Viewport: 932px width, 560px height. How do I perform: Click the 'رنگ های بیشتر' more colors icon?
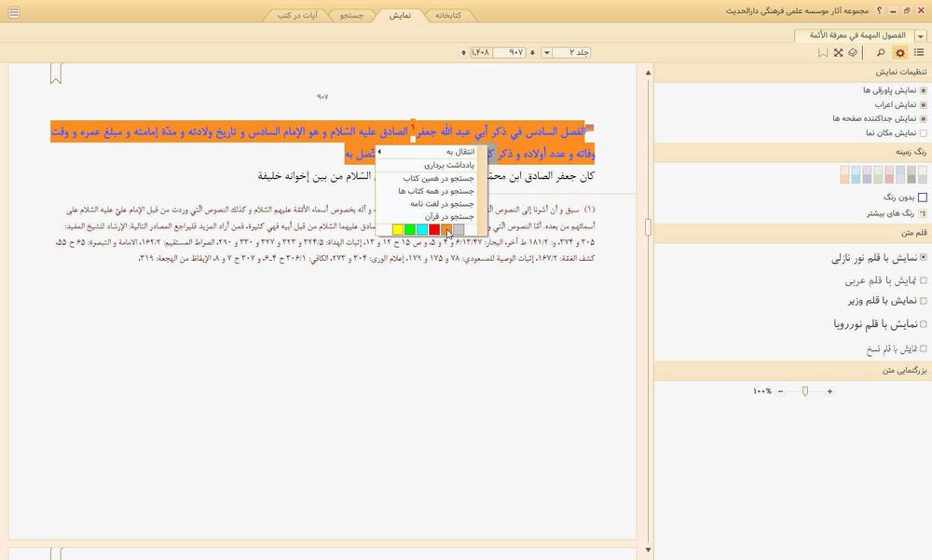tap(923, 212)
